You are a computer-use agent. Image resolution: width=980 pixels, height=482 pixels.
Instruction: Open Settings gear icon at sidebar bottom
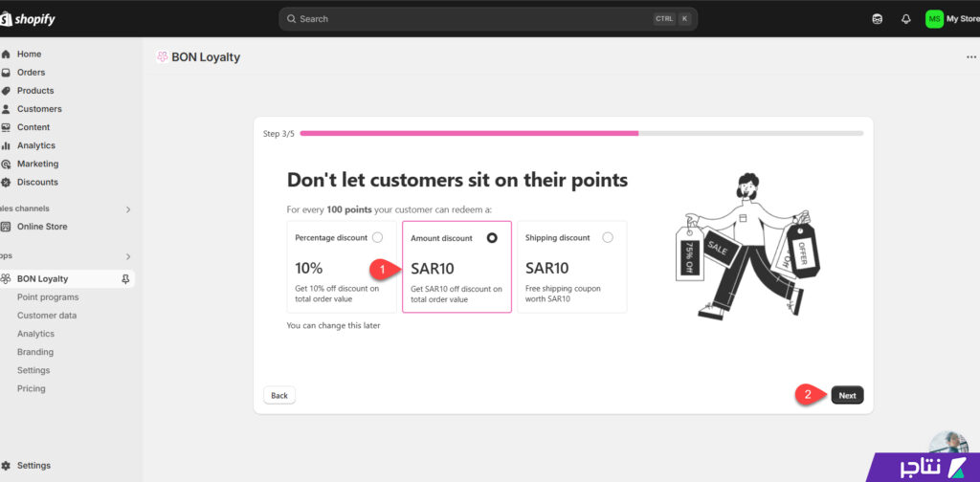(x=7, y=466)
